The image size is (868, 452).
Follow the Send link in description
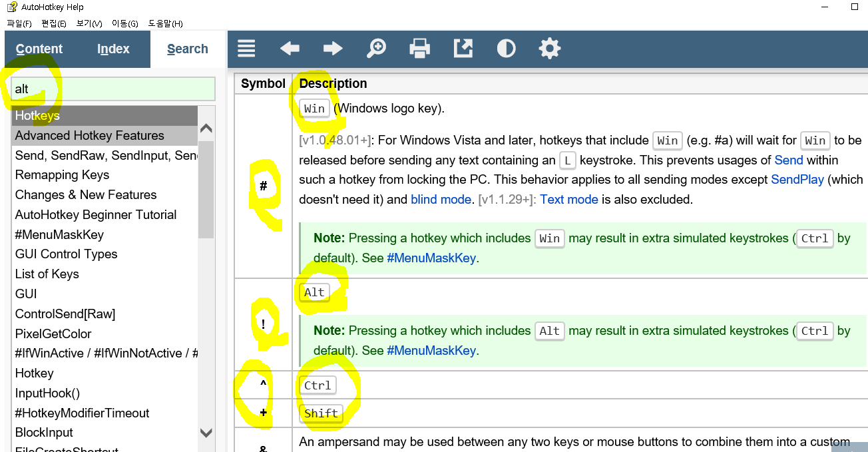point(789,160)
